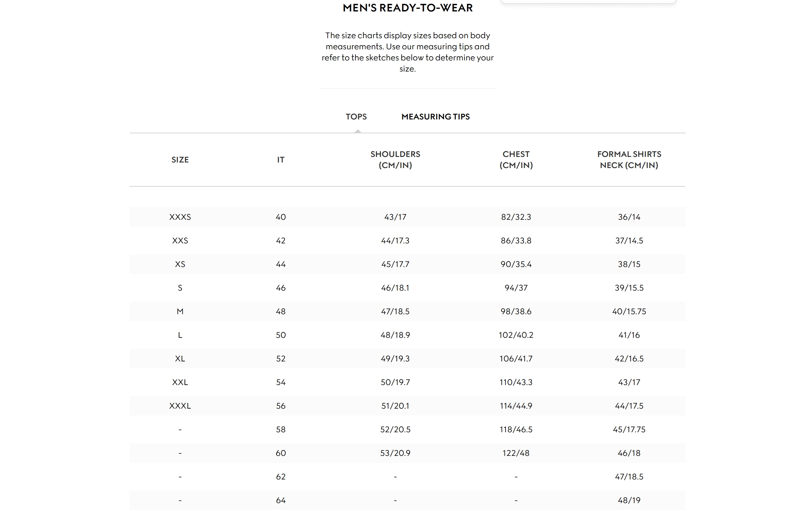Screen dimensions: 812x510
Task: Select the Tops tab
Action: click(356, 117)
